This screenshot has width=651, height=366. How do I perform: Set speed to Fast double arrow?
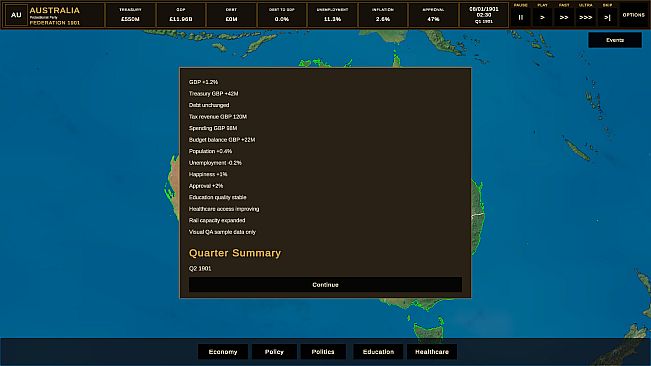coord(564,17)
